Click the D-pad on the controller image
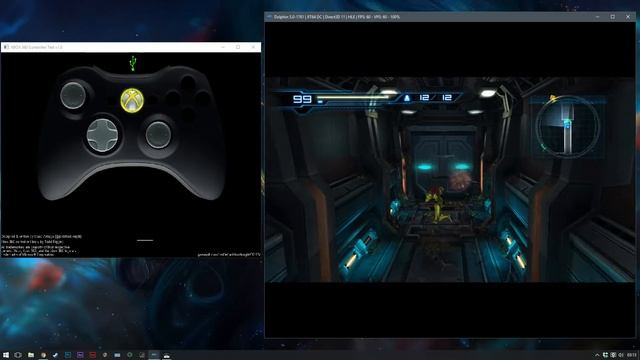 click(102, 136)
